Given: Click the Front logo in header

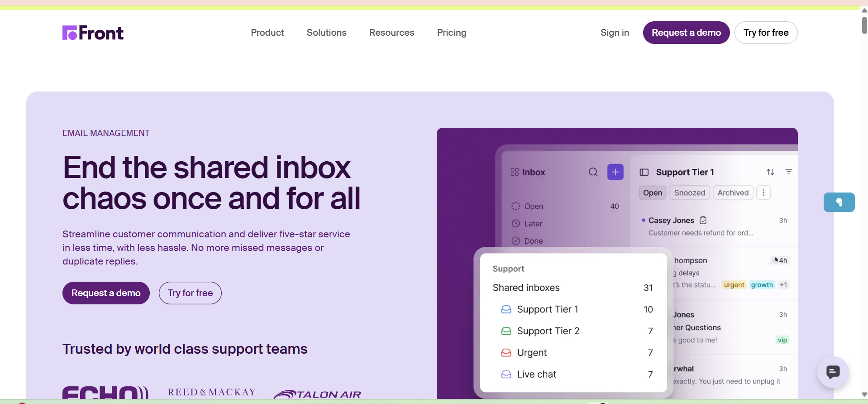Looking at the screenshot, I should (93, 33).
